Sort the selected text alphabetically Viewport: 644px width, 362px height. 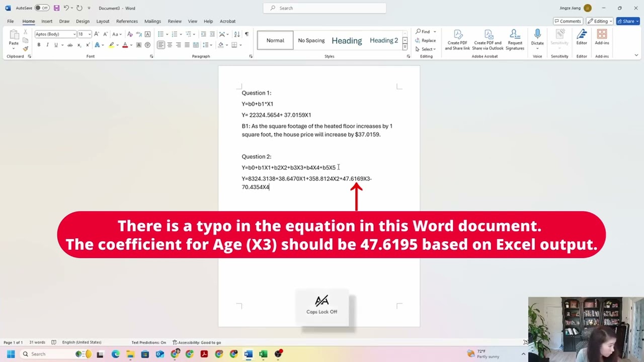pos(236,34)
